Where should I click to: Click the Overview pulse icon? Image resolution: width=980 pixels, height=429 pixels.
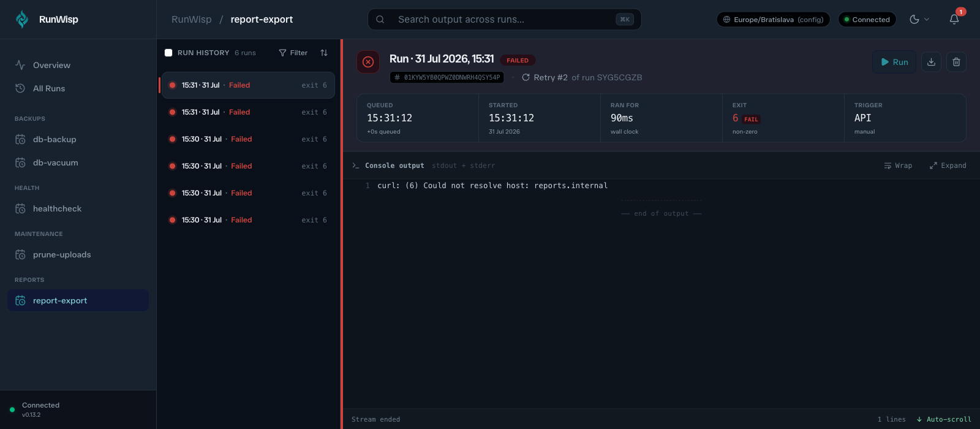tap(20, 65)
